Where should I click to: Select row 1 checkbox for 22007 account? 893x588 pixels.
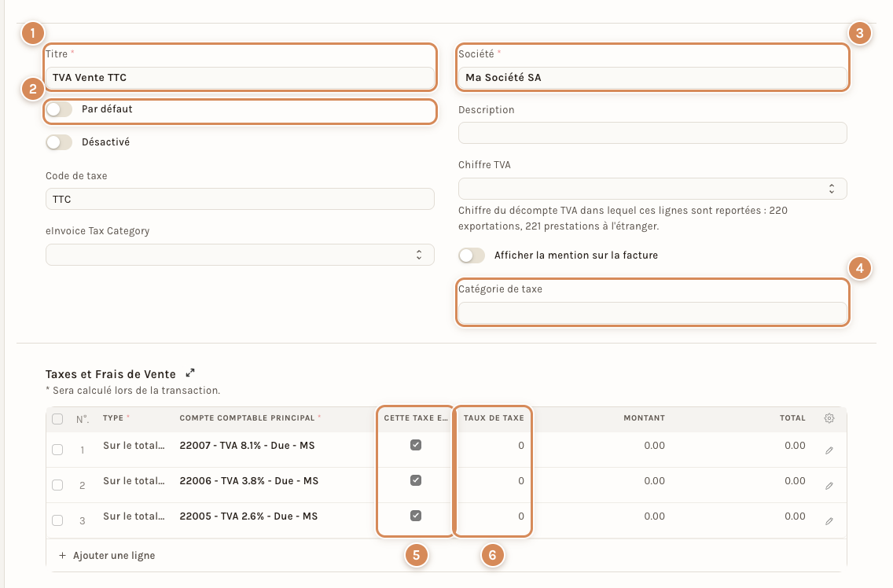(x=57, y=450)
